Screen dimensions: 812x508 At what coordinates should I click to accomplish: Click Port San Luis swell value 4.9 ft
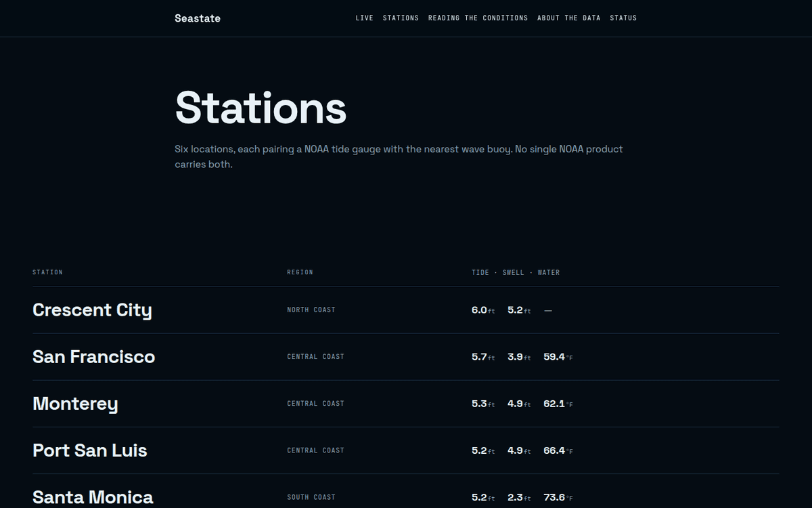[519, 450]
